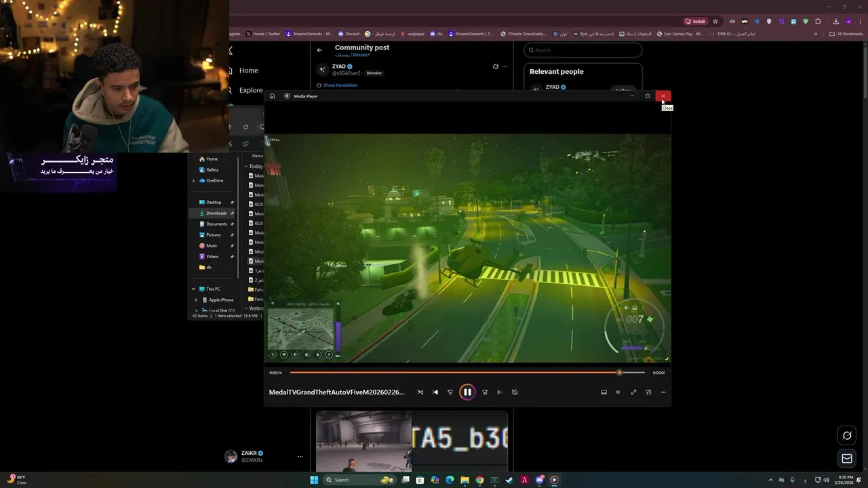Image resolution: width=868 pixels, height=488 pixels.
Task: Open Discord from the taskbar
Action: click(539, 480)
